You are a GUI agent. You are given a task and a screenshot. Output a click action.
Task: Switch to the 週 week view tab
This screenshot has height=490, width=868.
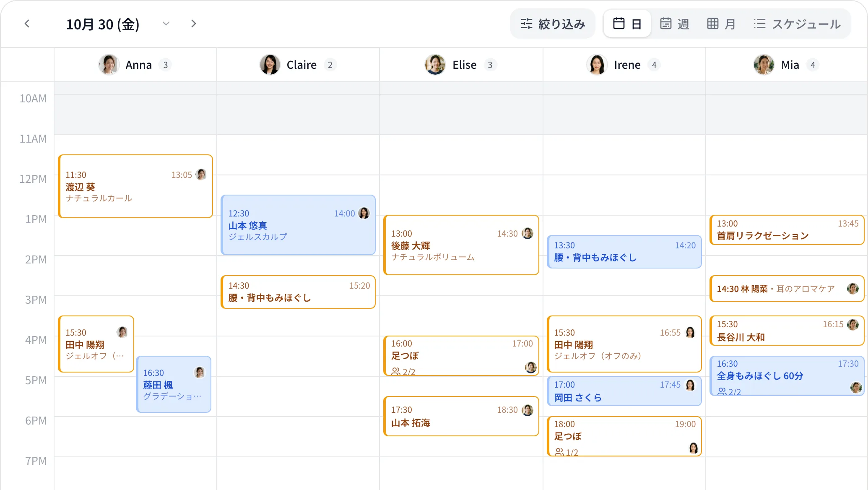674,24
